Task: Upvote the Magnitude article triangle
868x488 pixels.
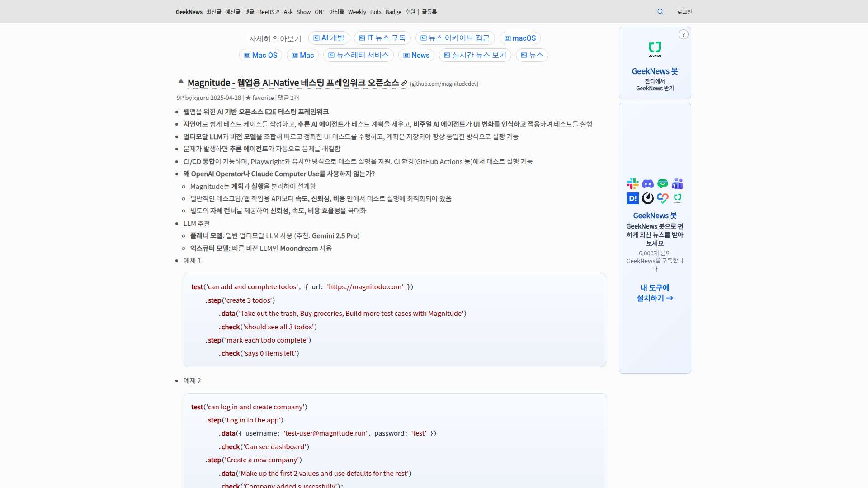Action: pos(181,81)
